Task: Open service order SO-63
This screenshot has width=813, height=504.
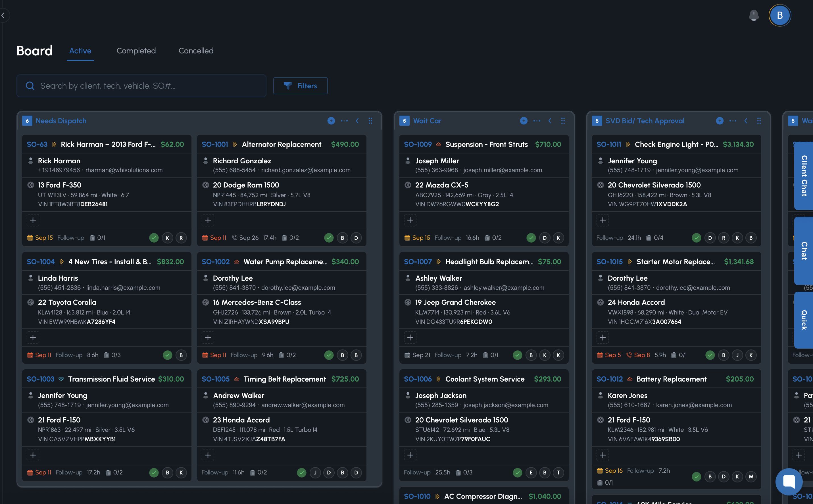Action: pos(37,144)
